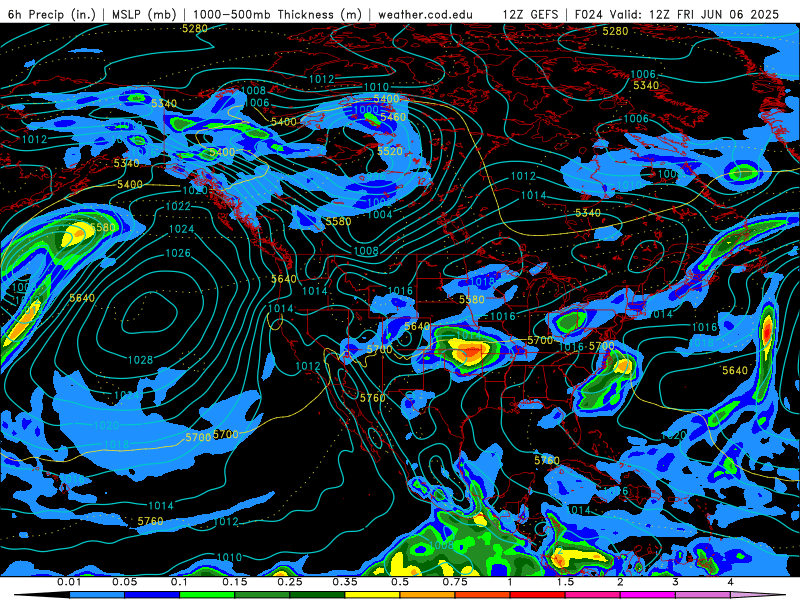Click the 0.75 value on precip scale
The width and height of the screenshot is (800, 600).
click(455, 582)
